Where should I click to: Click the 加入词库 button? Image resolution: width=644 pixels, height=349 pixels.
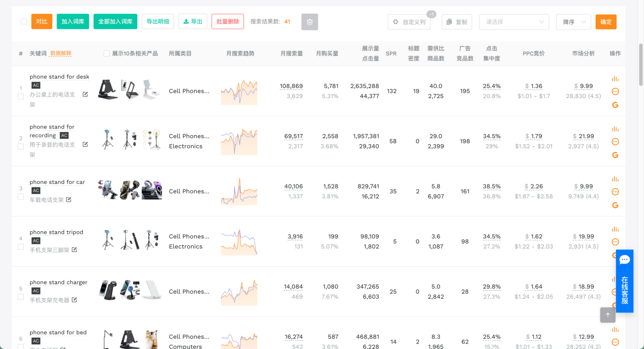[73, 21]
